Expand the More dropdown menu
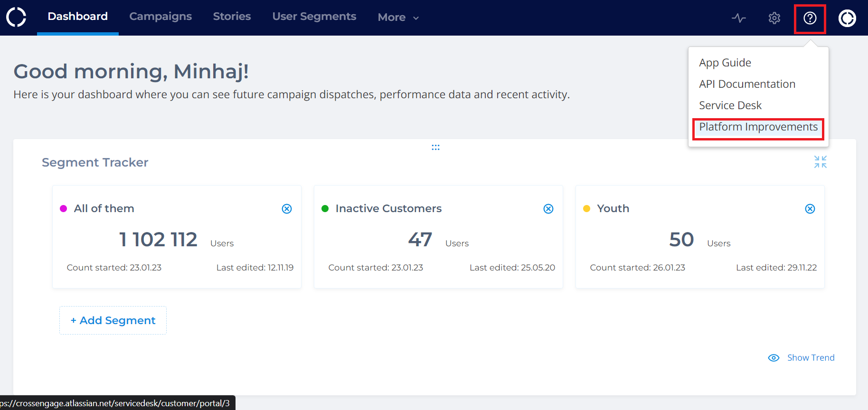Screen dimensions: 868x410 click(398, 18)
